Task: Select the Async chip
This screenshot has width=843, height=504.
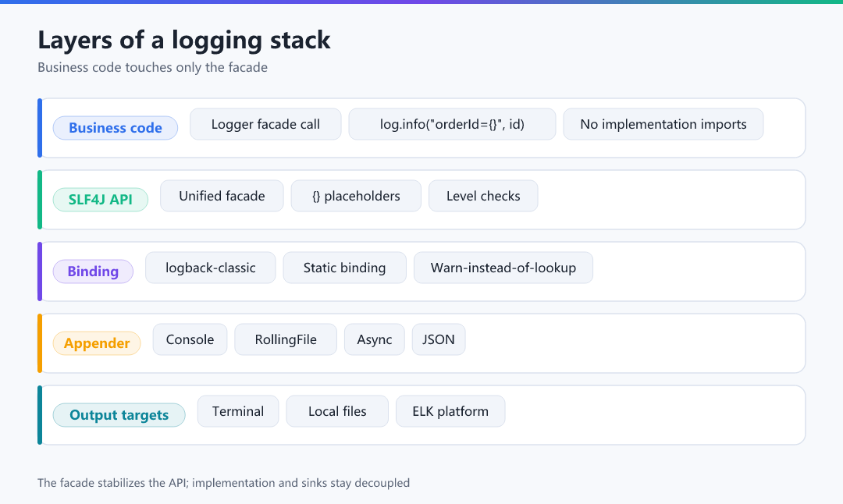Action: [375, 339]
